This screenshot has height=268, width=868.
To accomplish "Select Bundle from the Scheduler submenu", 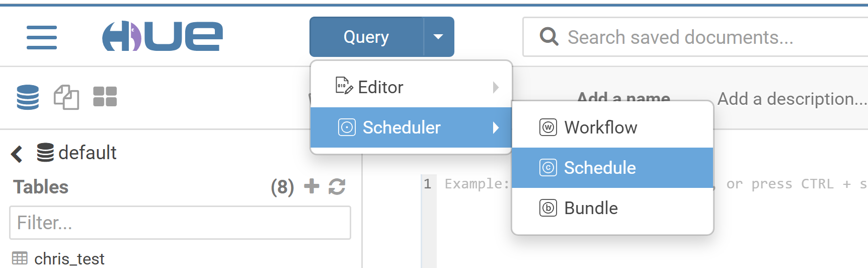I will click(x=591, y=208).
